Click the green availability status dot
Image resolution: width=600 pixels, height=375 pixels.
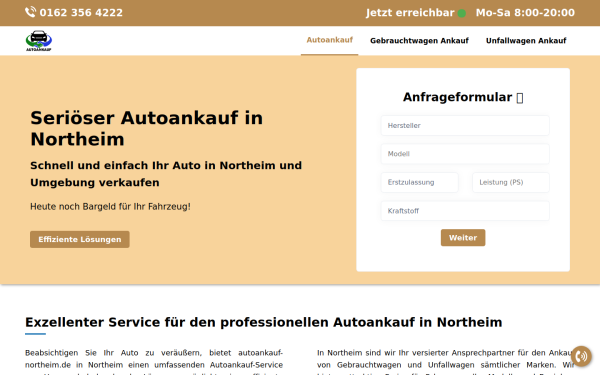[x=462, y=13]
